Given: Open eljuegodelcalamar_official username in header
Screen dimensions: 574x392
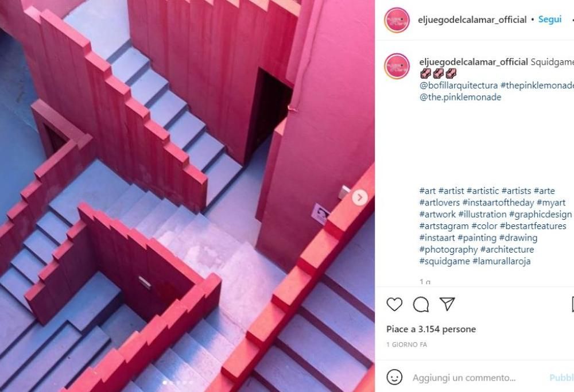Looking at the screenshot, I should pos(472,20).
